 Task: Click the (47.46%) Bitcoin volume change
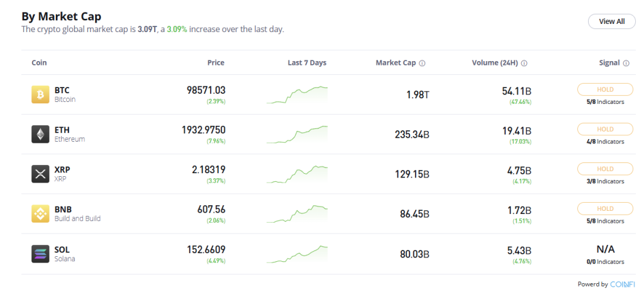pos(520,102)
